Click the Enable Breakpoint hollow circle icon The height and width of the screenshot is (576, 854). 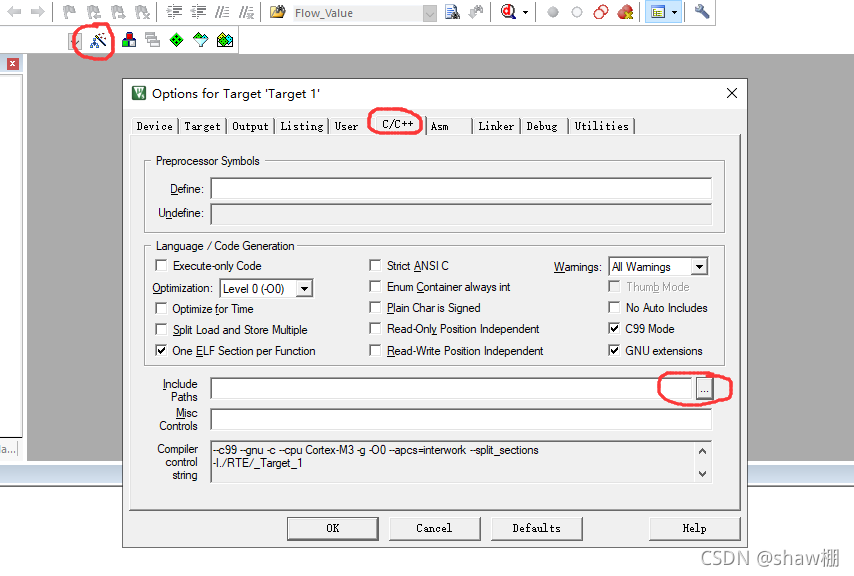(577, 12)
